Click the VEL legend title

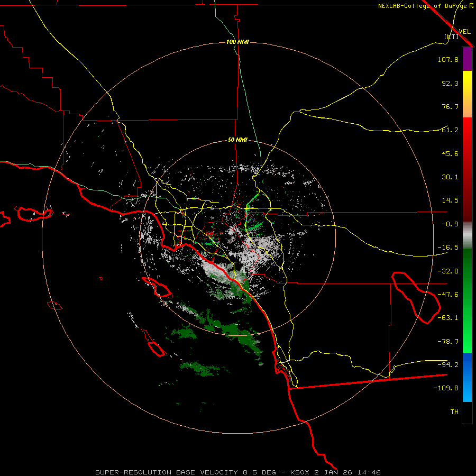click(x=464, y=31)
